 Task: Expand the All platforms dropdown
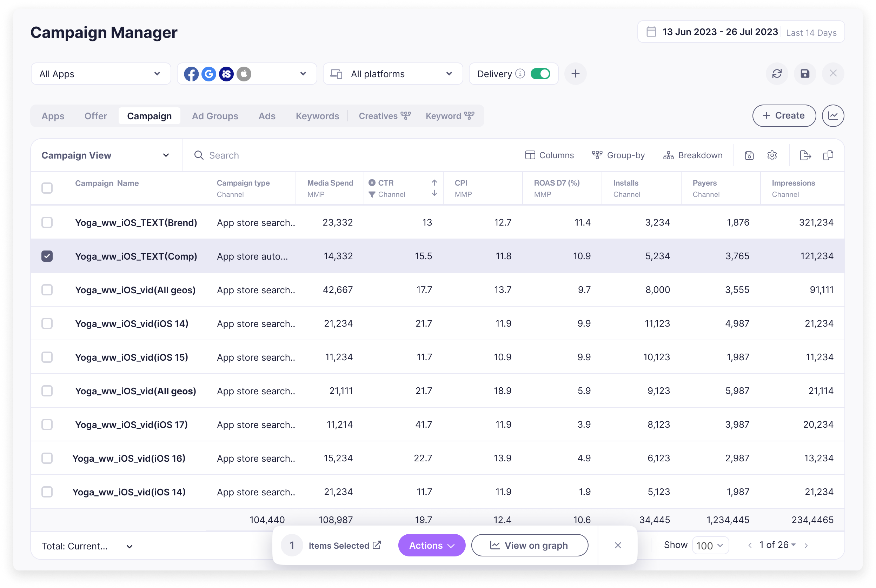tap(392, 74)
